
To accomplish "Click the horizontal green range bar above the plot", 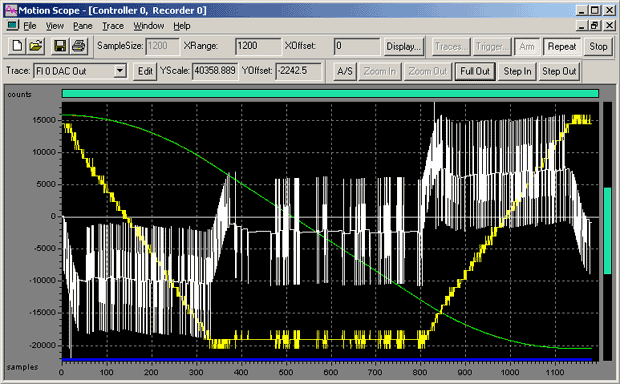I will click(330, 93).
